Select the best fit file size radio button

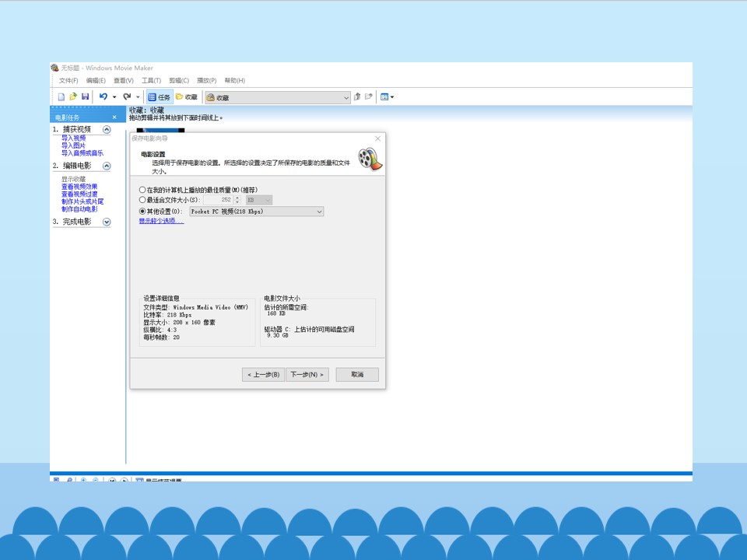point(142,200)
